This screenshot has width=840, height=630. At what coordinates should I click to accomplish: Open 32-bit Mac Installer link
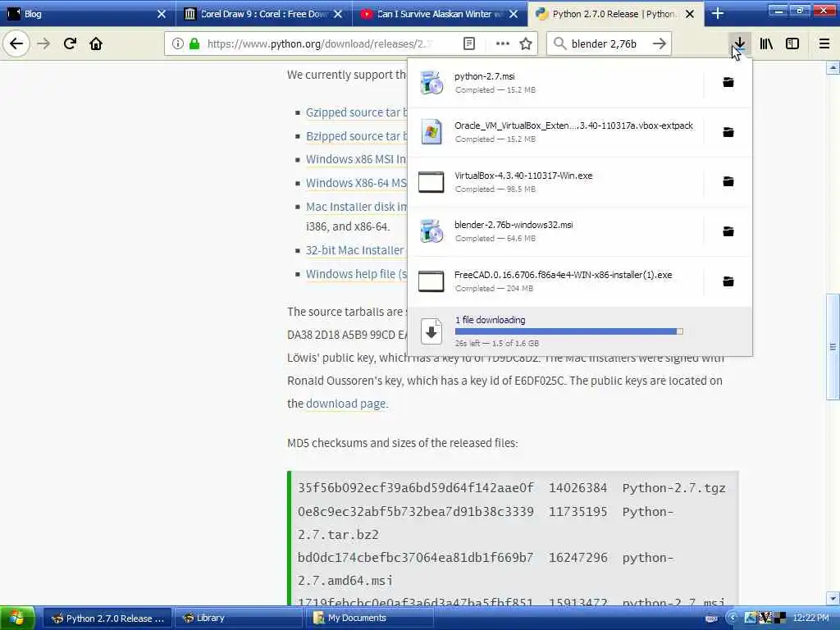355,250
